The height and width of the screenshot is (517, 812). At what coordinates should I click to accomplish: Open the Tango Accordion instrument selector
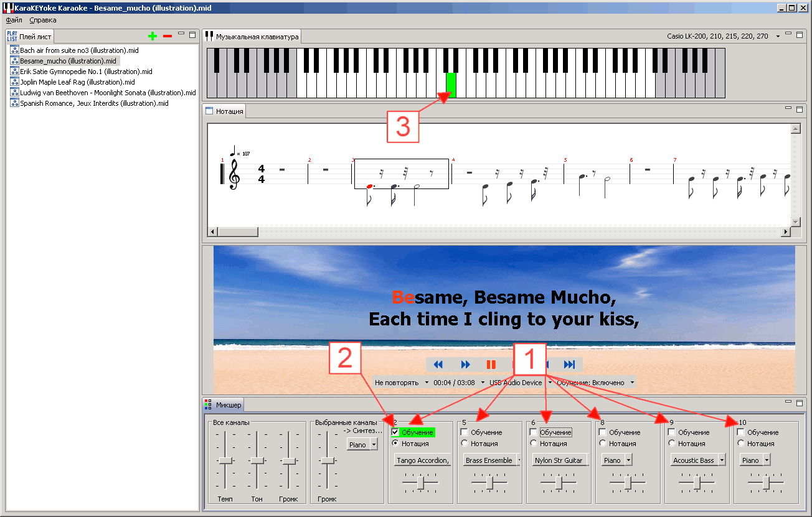coord(423,460)
